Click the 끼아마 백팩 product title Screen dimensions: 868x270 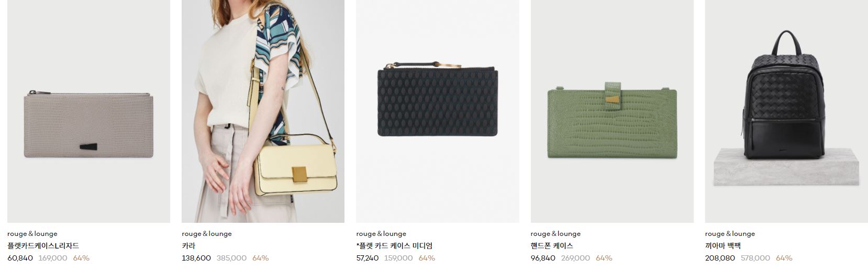[723, 246]
